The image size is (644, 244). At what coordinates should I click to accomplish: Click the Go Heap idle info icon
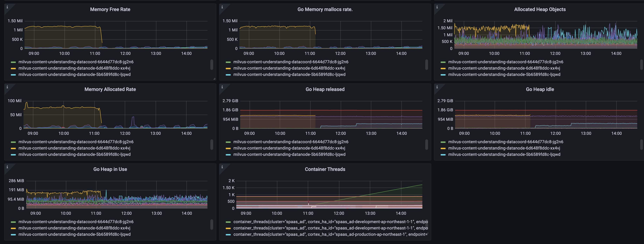pyautogui.click(x=437, y=87)
